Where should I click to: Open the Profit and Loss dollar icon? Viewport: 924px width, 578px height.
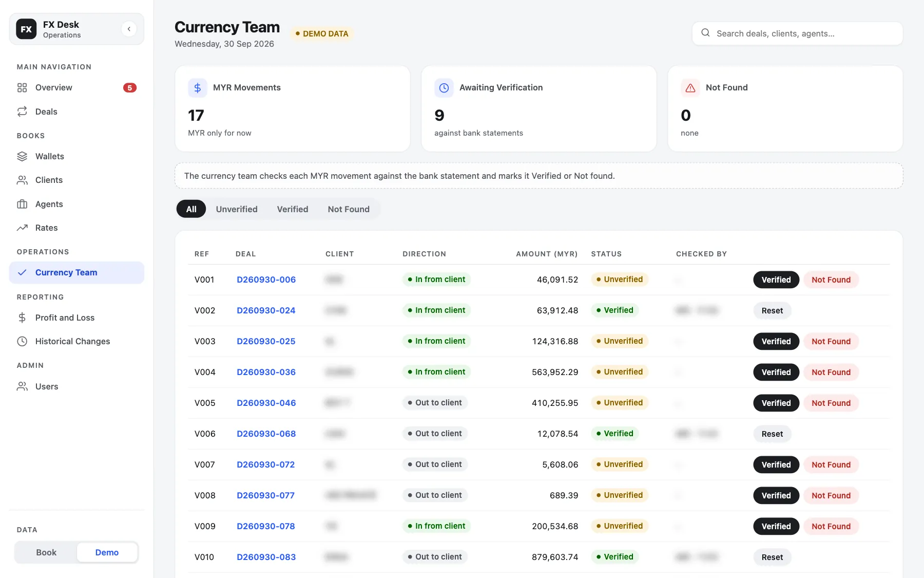22,318
